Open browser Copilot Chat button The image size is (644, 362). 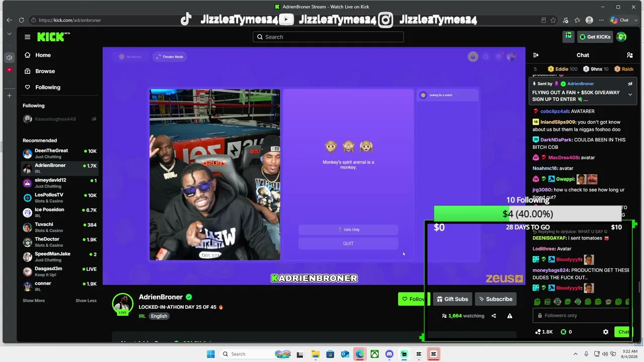619,20
